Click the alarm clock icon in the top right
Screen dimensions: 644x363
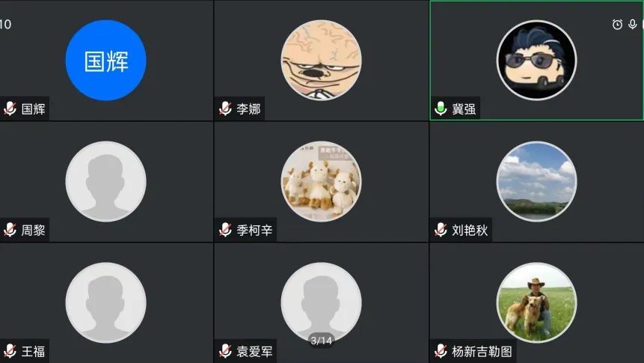(x=617, y=25)
